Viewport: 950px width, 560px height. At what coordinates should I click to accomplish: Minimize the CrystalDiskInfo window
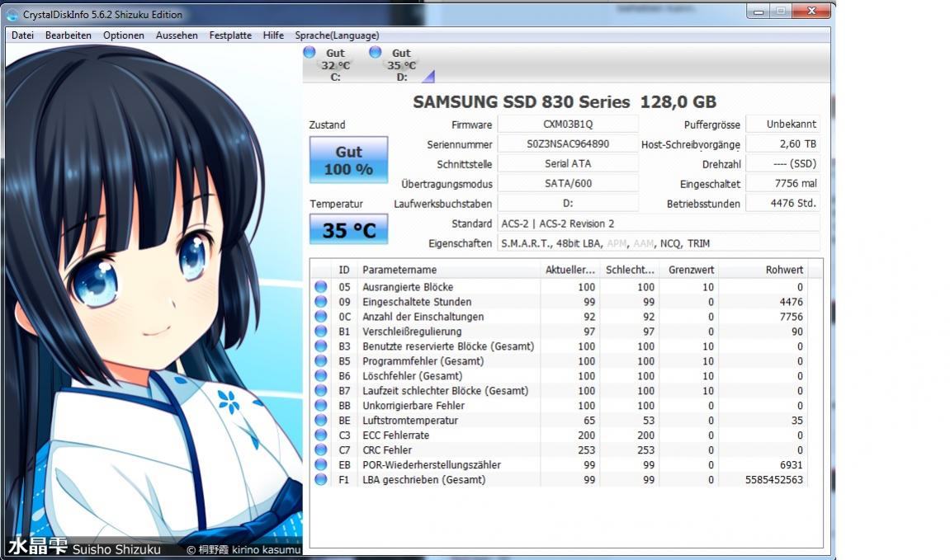[x=759, y=11]
